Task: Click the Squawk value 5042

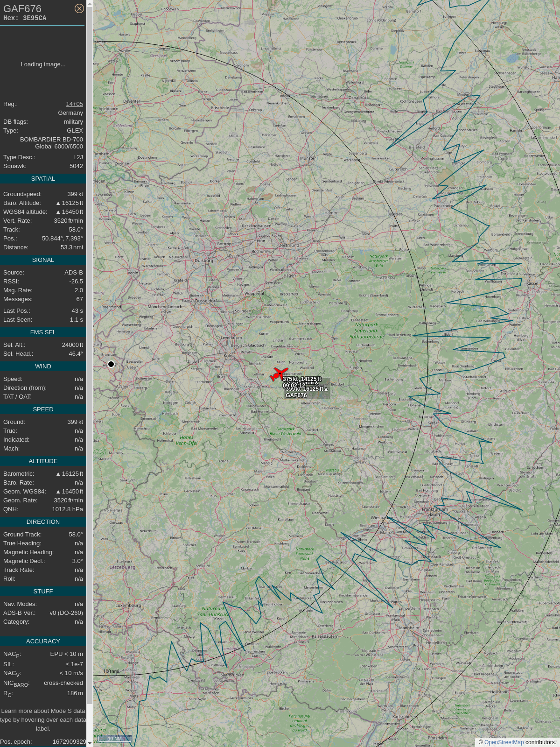Action: [76, 166]
